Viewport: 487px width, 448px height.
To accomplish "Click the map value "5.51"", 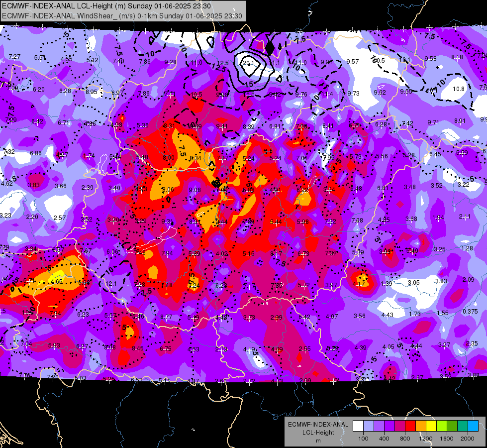I will point(40,57).
